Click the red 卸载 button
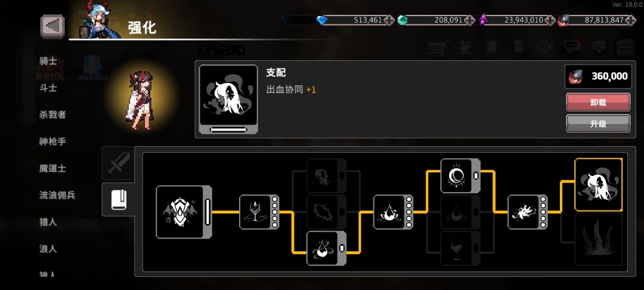644x290 pixels. (598, 102)
